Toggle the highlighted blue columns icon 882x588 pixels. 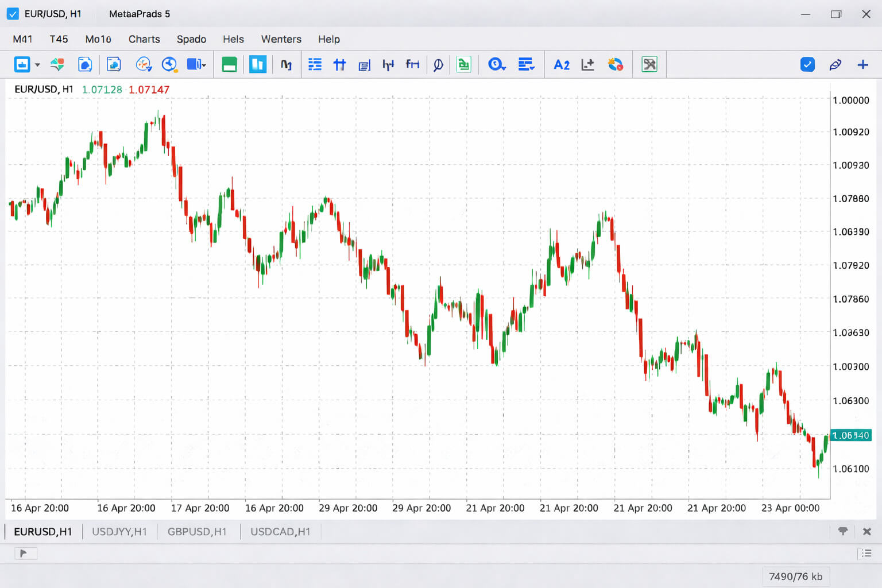[x=258, y=64]
